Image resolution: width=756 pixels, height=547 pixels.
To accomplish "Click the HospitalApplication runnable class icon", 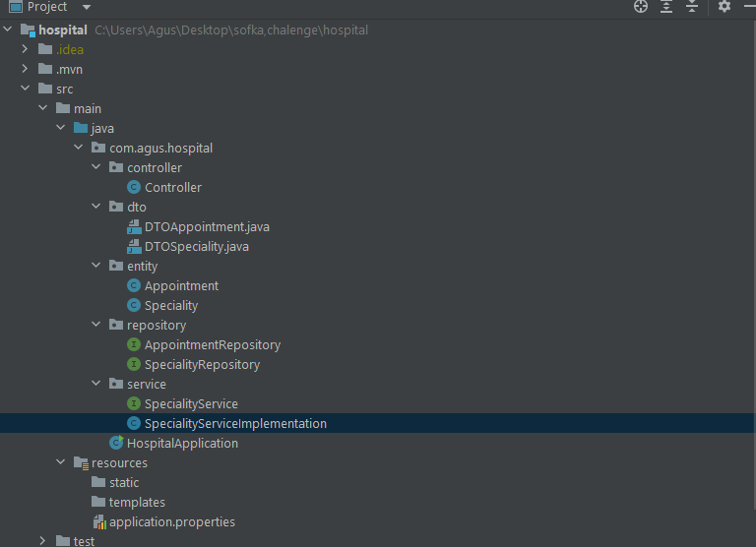I will (x=116, y=443).
